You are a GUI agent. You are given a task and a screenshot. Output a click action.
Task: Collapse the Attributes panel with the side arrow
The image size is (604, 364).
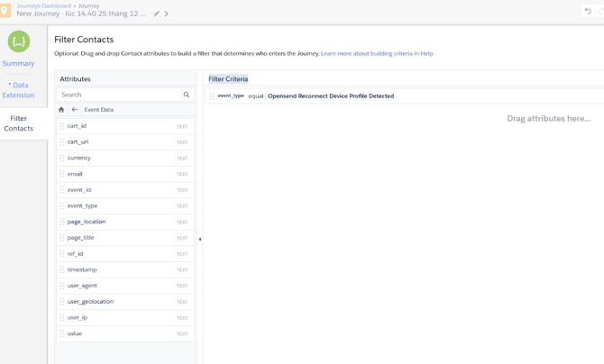(199, 240)
